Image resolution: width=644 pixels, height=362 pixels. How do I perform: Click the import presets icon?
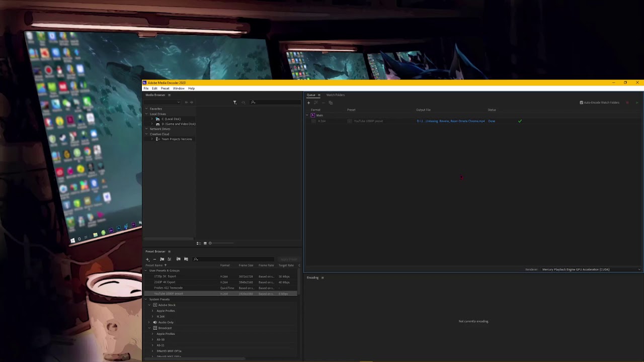[x=178, y=259]
